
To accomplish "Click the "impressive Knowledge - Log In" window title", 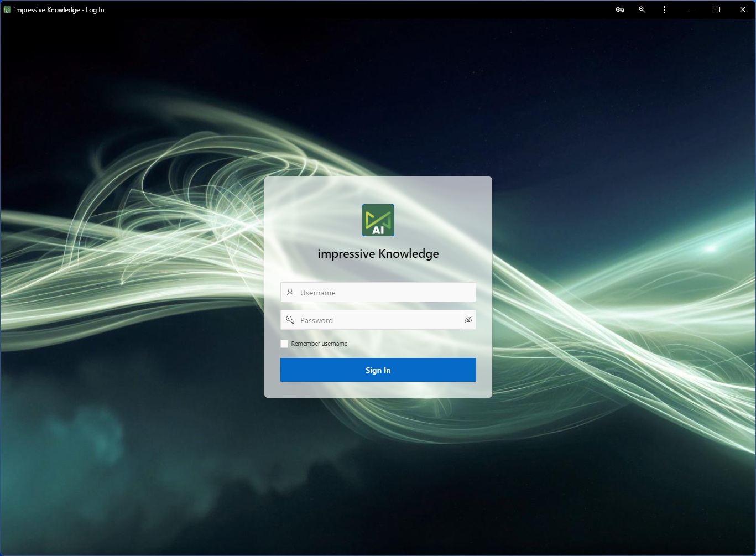I will click(x=59, y=9).
